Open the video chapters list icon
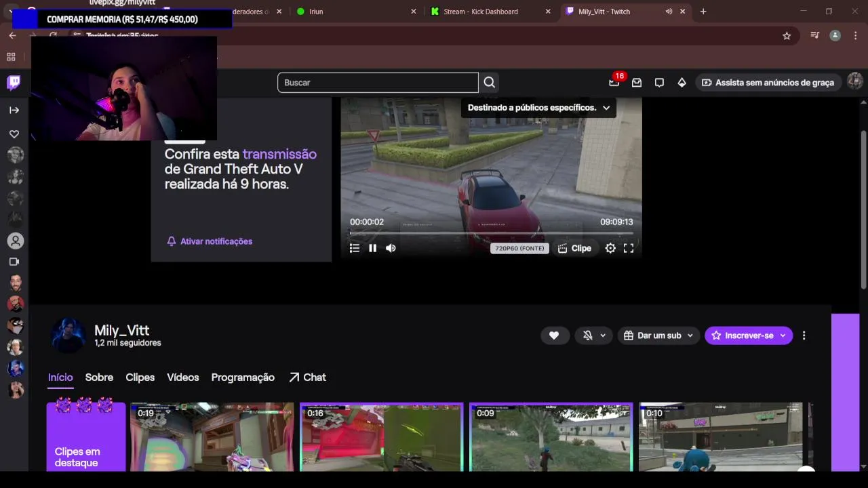Image resolution: width=868 pixels, height=488 pixels. point(355,248)
